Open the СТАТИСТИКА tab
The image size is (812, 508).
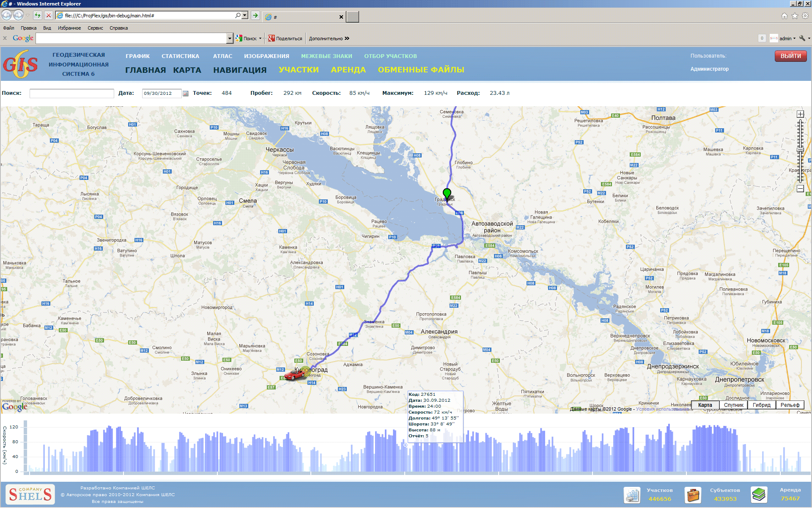(180, 56)
